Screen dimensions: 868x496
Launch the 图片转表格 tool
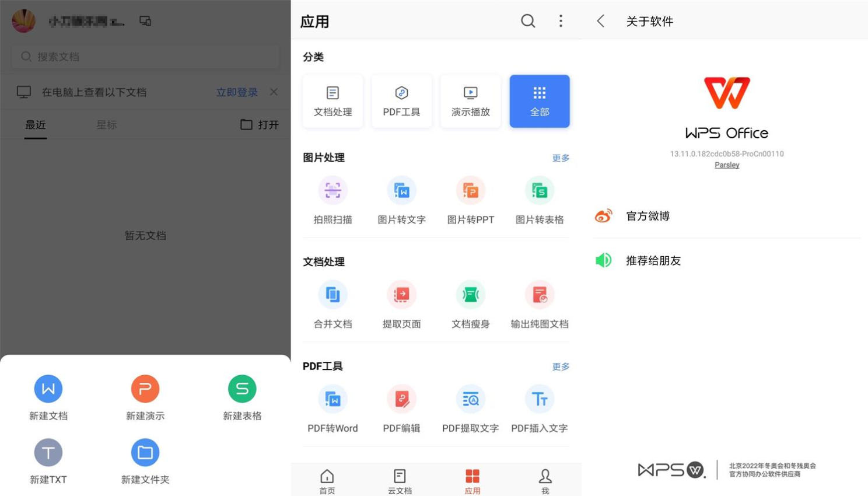point(538,198)
